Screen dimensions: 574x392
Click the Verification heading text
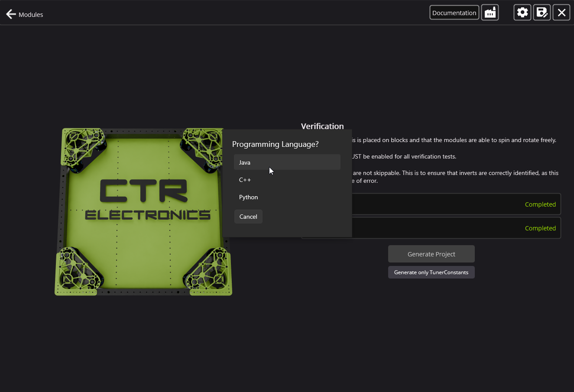[x=322, y=126]
